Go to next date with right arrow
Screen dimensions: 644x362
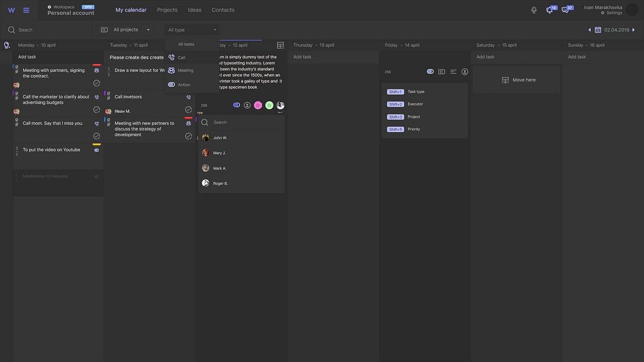(633, 30)
